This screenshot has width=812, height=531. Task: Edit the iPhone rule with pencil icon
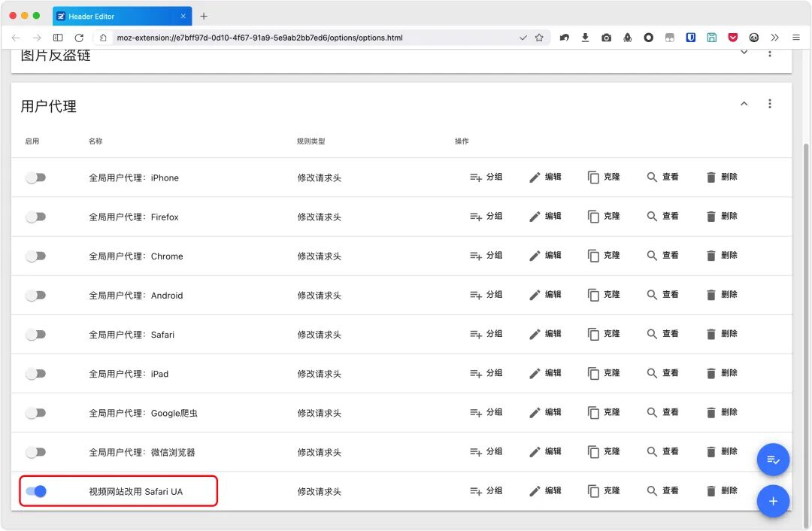point(545,178)
